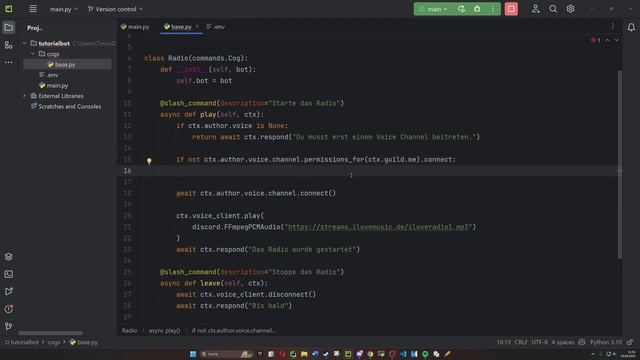Open the Problems tool window
Viewport: 640px width, 360px height.
[9, 309]
